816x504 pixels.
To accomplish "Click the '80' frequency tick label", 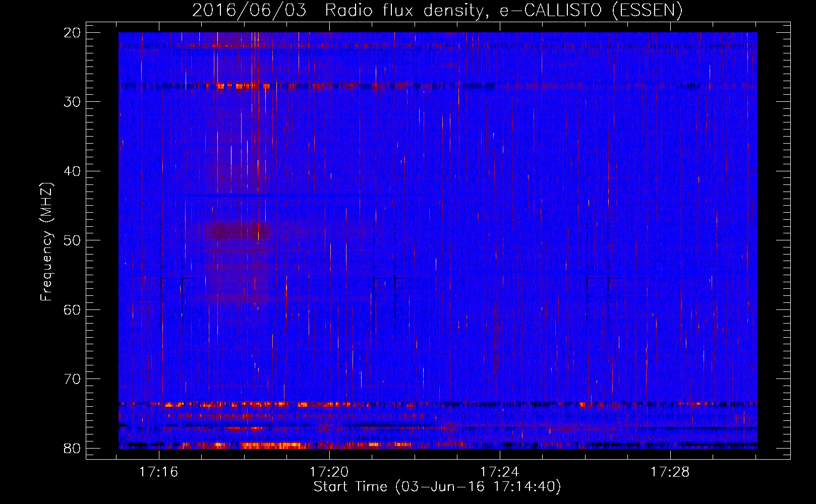I will point(72,449).
